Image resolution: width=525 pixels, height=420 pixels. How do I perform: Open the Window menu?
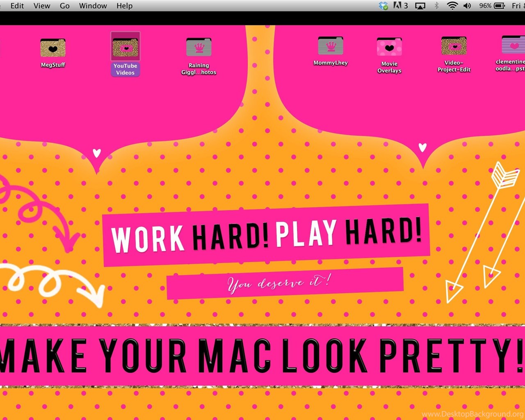click(93, 6)
